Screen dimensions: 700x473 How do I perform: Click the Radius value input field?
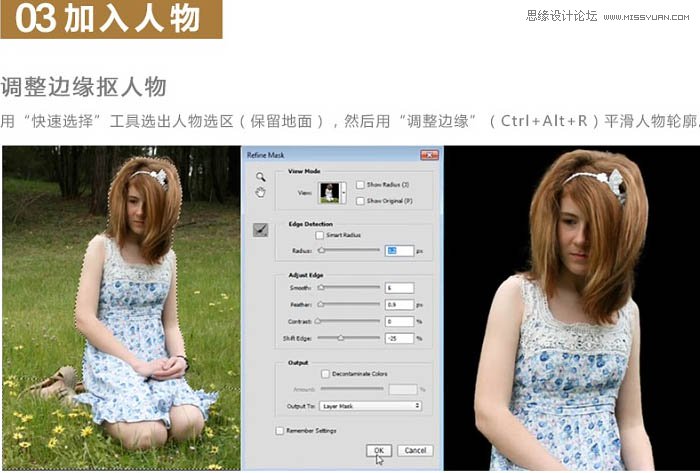[x=399, y=249]
